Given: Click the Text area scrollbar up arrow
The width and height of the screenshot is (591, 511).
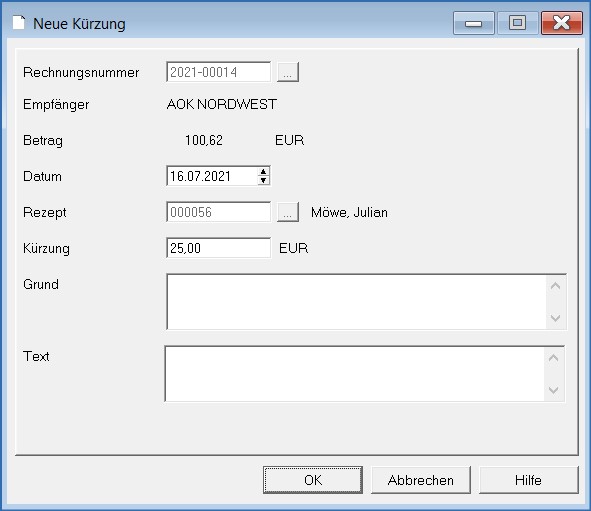Looking at the screenshot, I should click(x=553, y=358).
